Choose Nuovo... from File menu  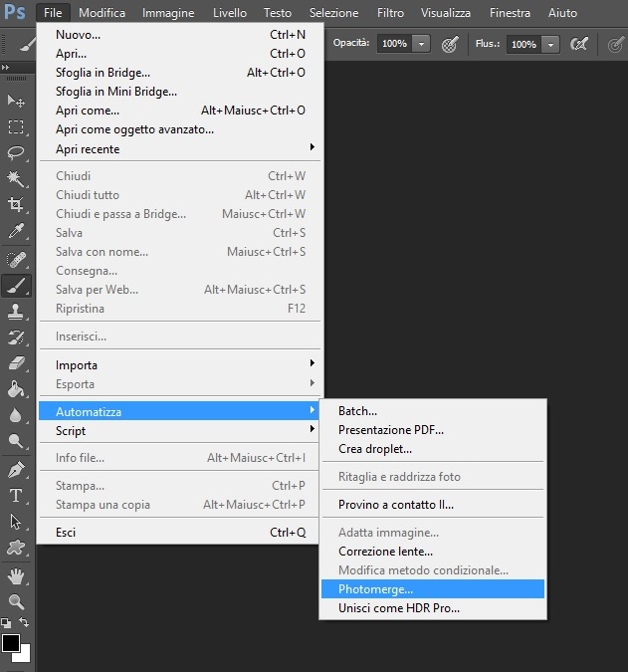click(180, 35)
